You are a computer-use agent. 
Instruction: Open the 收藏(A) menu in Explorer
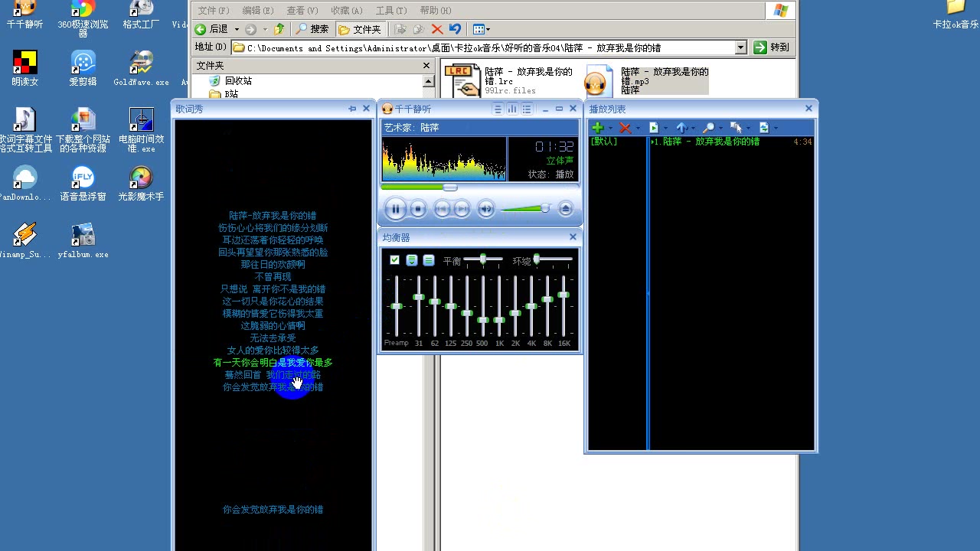click(347, 11)
